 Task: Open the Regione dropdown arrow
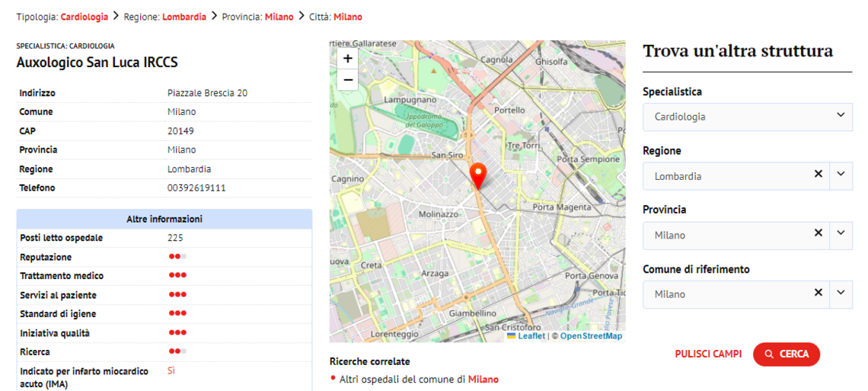(841, 174)
